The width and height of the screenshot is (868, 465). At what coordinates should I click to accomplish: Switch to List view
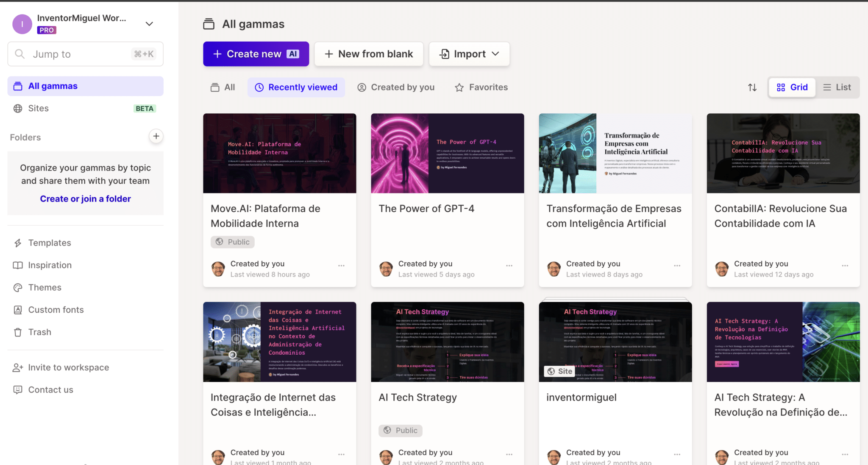tap(837, 87)
